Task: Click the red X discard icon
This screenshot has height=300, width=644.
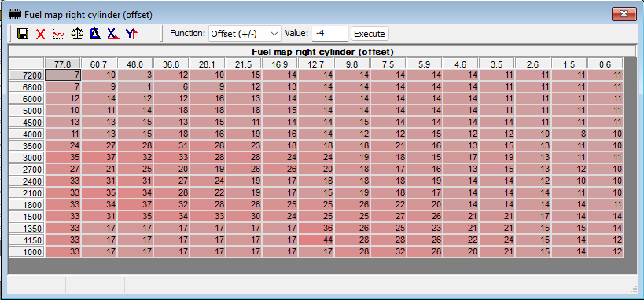Action: [x=41, y=34]
